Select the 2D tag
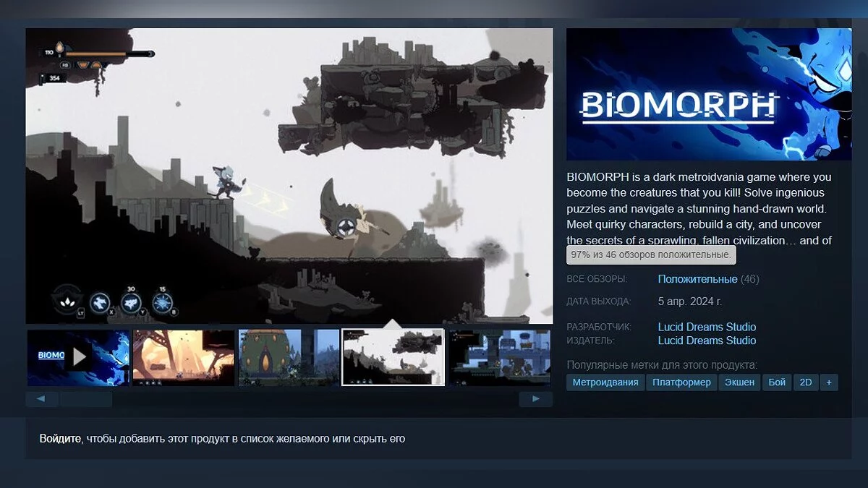The image size is (868, 488). pos(805,382)
